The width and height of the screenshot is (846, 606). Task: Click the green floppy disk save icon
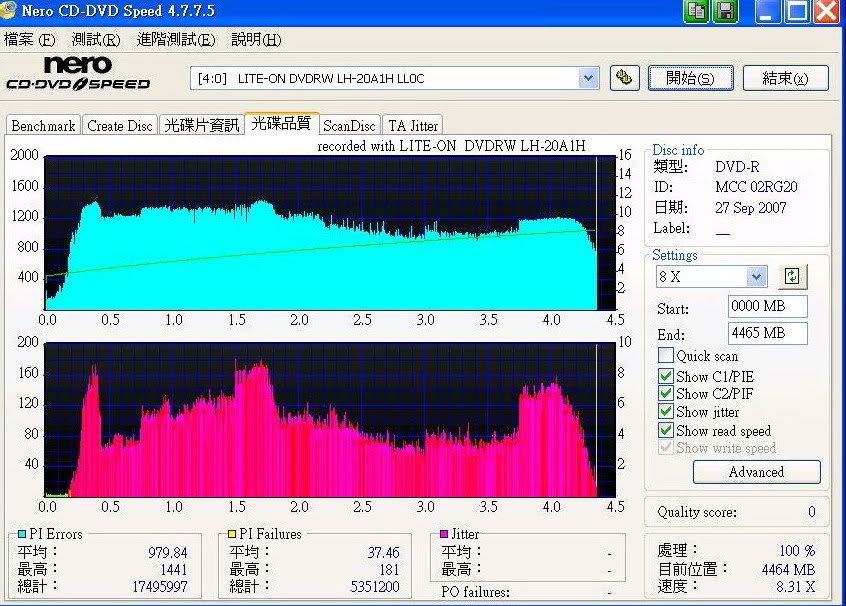(x=726, y=11)
